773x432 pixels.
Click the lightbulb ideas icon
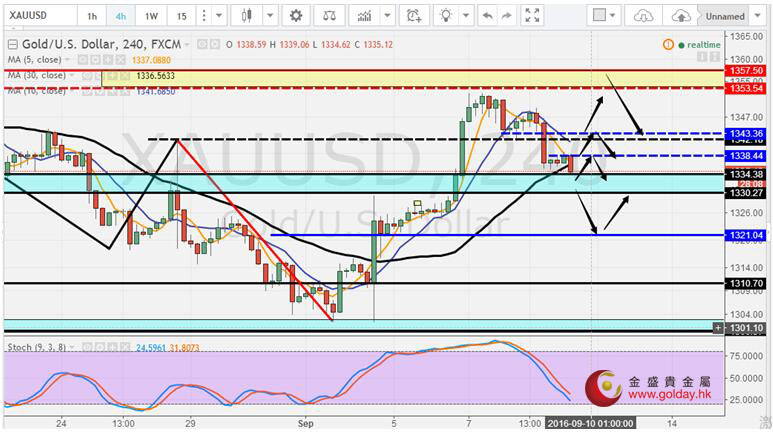(x=447, y=16)
